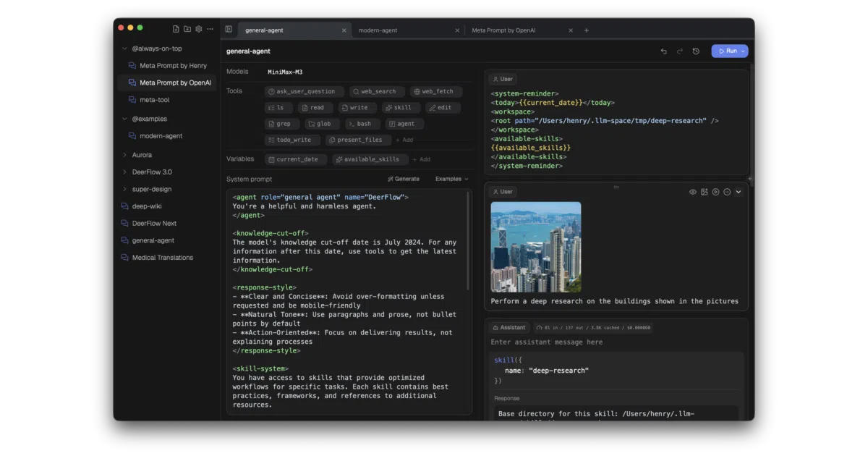The image size is (868, 456).
Task: Close the modern-agent tab
Action: (457, 30)
